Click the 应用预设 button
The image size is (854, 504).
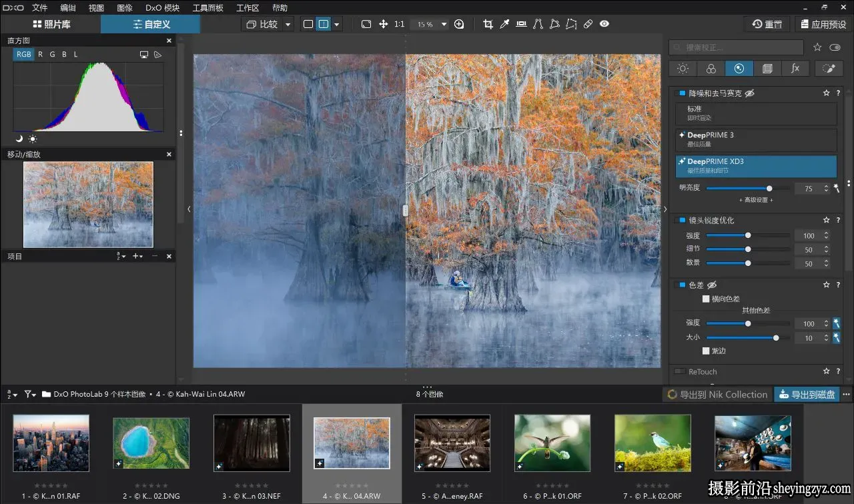coord(823,24)
